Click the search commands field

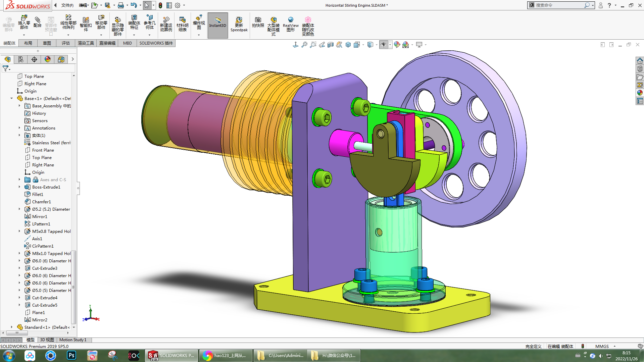pyautogui.click(x=559, y=5)
